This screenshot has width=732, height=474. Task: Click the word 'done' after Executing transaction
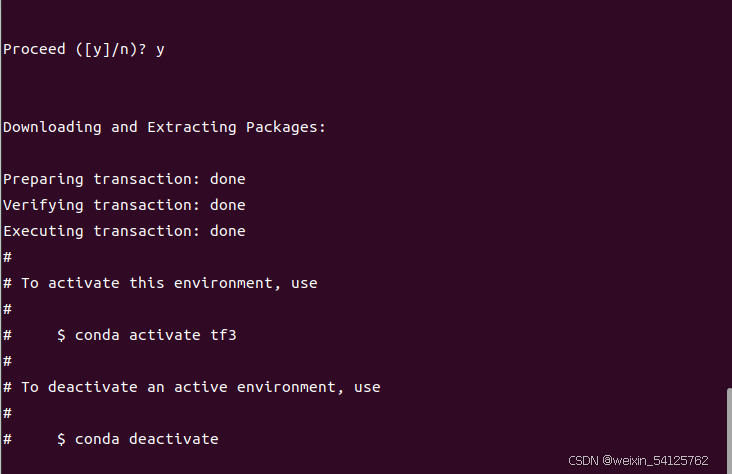228,231
